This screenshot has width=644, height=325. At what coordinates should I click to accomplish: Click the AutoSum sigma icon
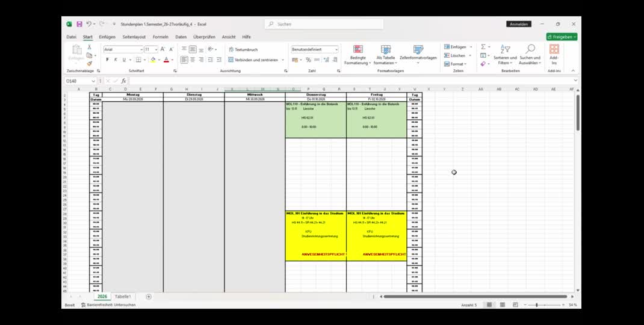(483, 47)
